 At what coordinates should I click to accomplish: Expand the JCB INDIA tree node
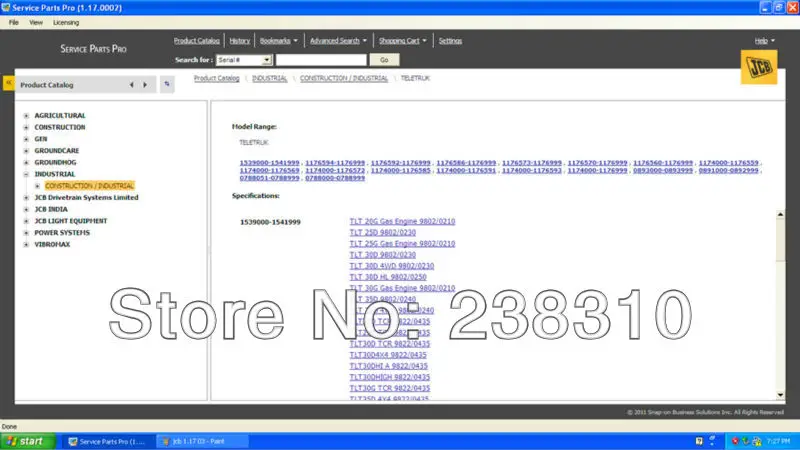(26, 210)
